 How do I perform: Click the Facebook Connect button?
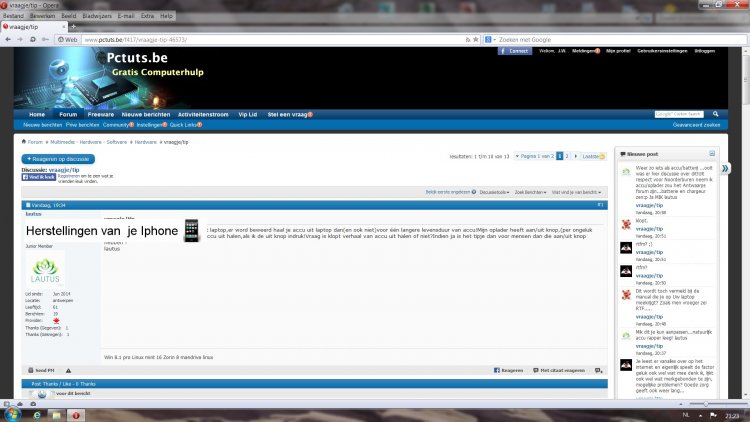click(x=515, y=51)
